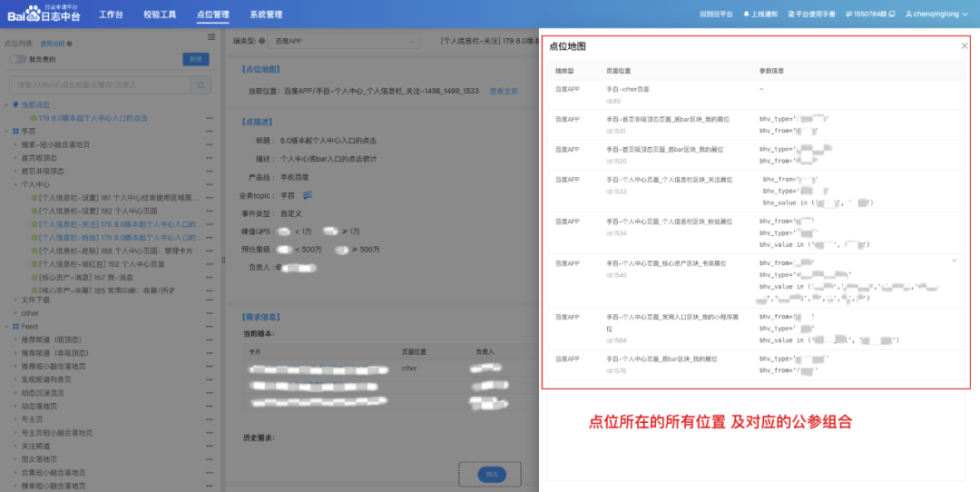The width and height of the screenshot is (980, 492).
Task: Open the 系统管理 menu tab
Action: (x=266, y=15)
